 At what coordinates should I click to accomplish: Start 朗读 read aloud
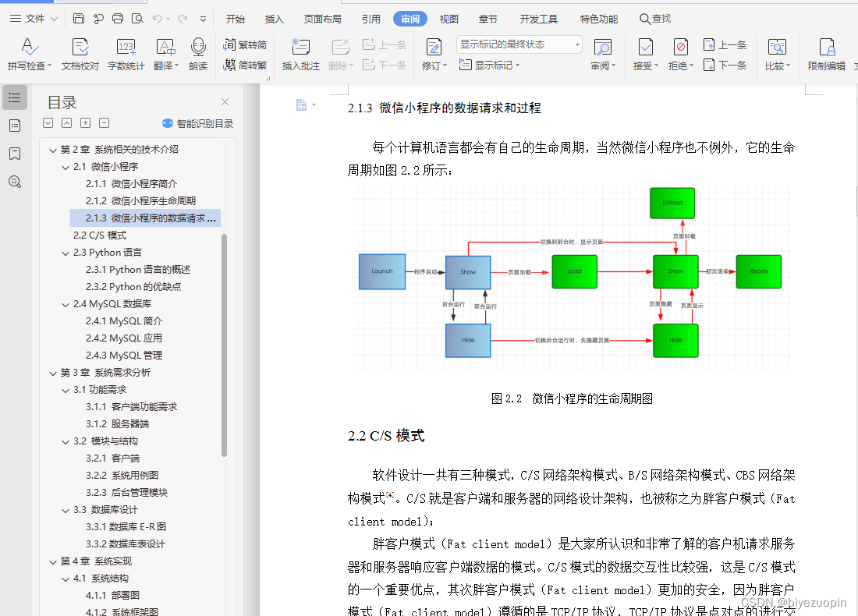pos(199,54)
